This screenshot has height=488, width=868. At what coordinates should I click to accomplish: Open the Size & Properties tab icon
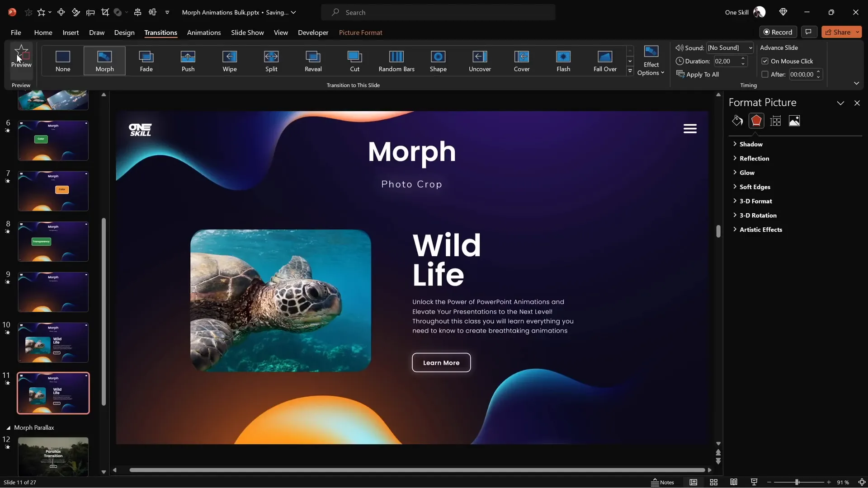point(775,121)
